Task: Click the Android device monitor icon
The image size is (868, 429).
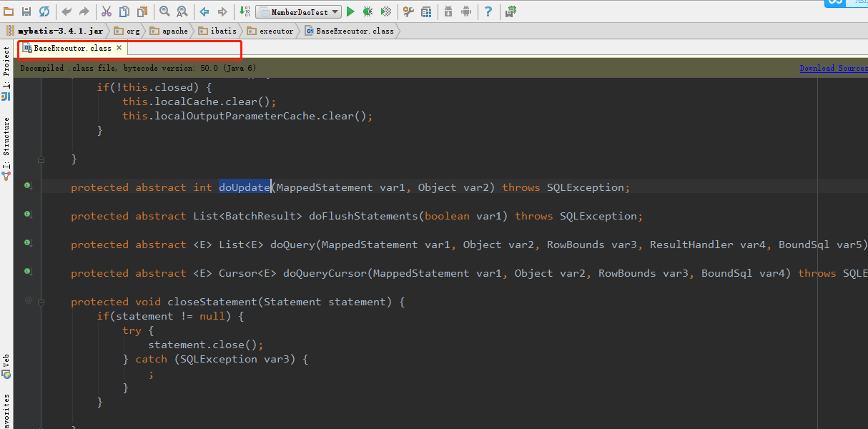Action: tap(466, 11)
